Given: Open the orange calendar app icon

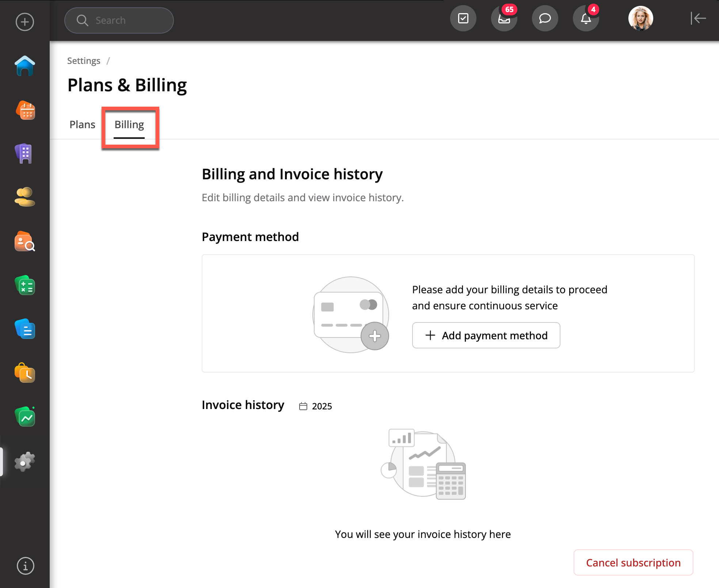Looking at the screenshot, I should 25,110.
